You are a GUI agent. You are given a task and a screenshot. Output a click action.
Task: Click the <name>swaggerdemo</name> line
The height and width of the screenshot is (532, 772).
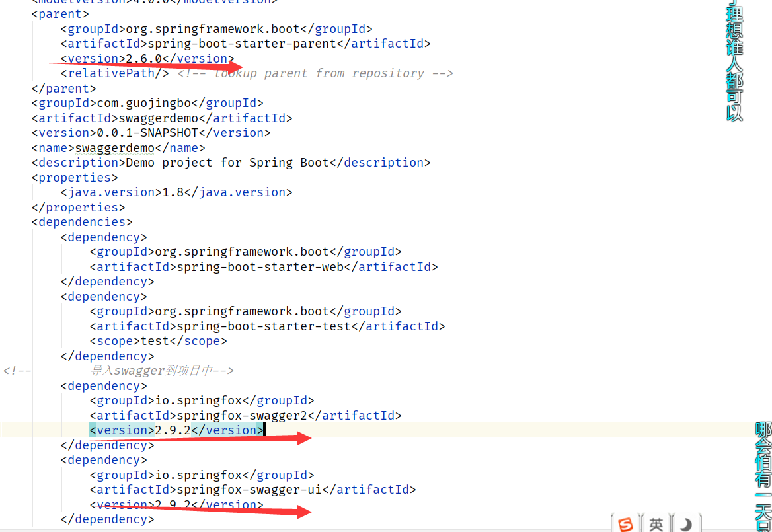[118, 147]
